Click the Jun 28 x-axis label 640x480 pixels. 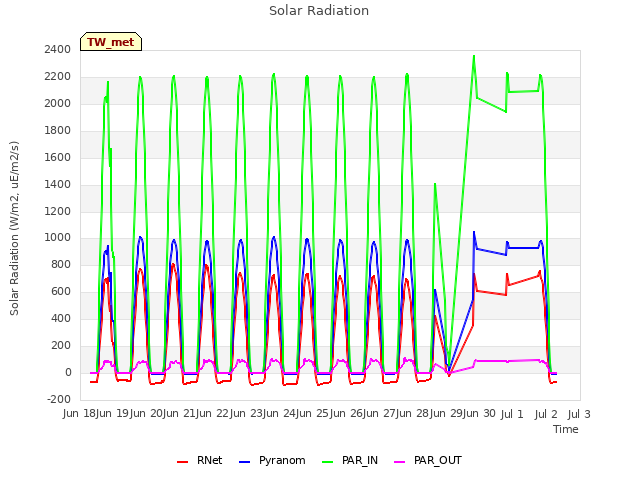tap(413, 413)
